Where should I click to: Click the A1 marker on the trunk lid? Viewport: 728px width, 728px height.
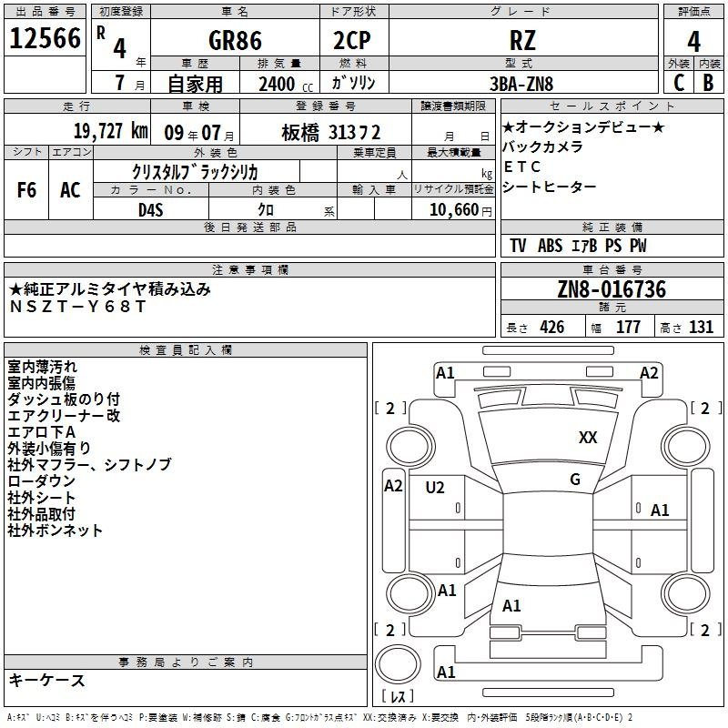tap(511, 605)
